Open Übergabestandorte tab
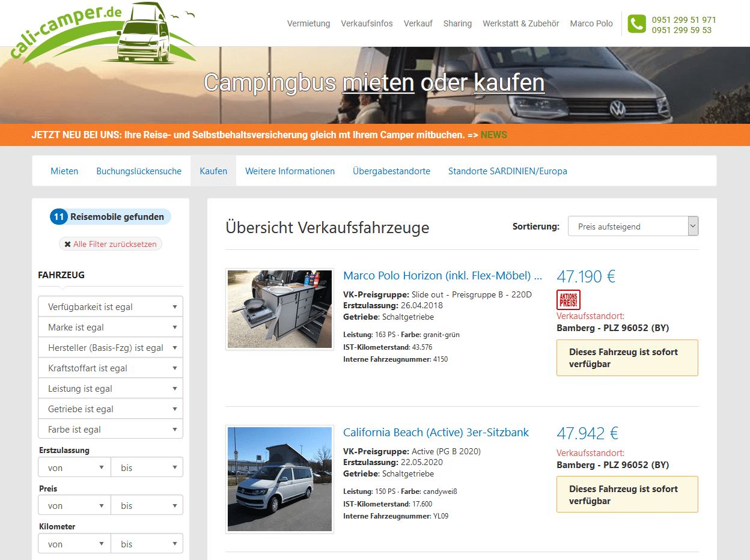This screenshot has width=750, height=560. coord(391,171)
